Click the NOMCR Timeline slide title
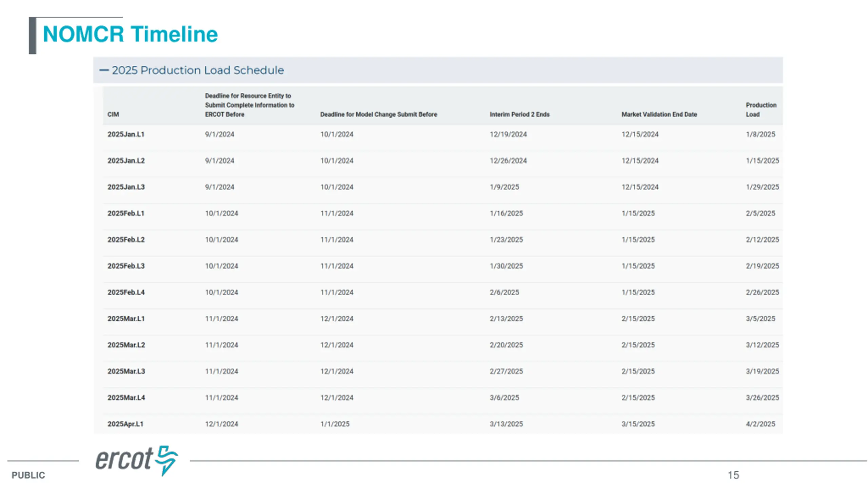This screenshot has height=488, width=868. 130,34
